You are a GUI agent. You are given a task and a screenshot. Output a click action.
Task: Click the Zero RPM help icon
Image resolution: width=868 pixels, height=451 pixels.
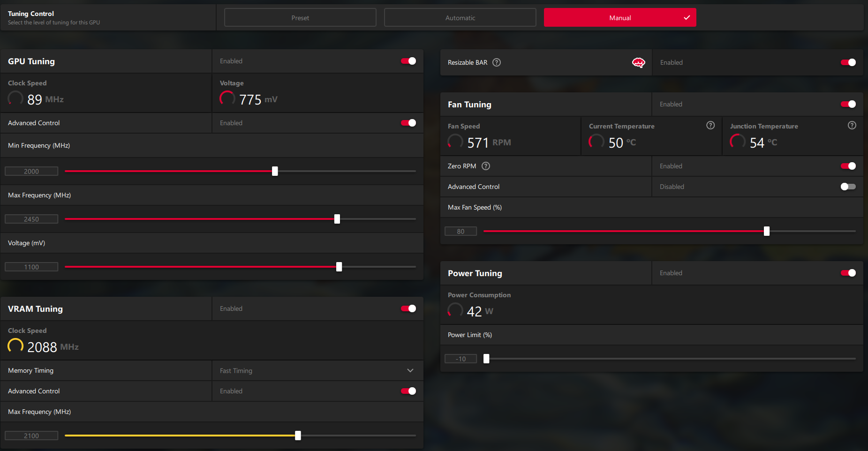click(x=486, y=166)
